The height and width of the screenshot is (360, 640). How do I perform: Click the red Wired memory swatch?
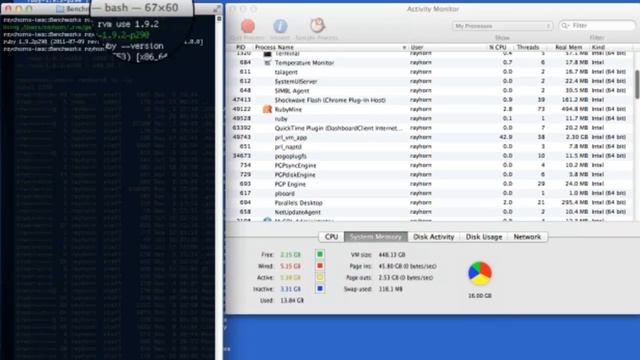tap(320, 266)
